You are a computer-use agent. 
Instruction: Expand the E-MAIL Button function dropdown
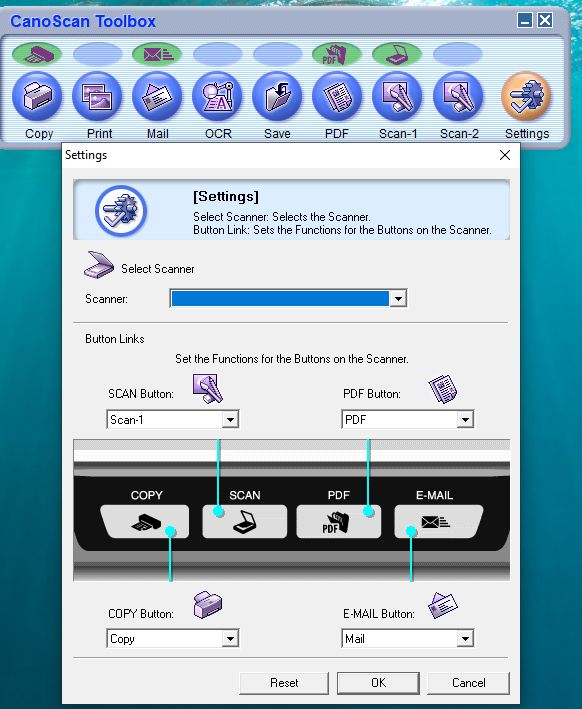tap(407, 638)
